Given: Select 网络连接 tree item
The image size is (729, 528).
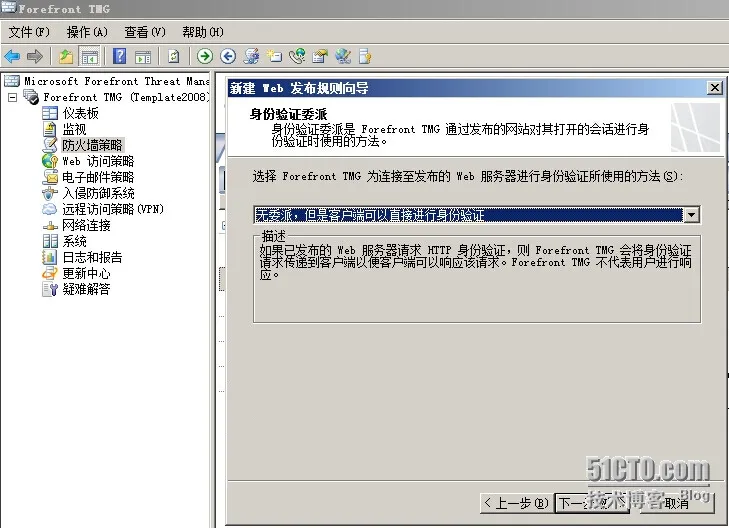Looking at the screenshot, I should point(86,225).
